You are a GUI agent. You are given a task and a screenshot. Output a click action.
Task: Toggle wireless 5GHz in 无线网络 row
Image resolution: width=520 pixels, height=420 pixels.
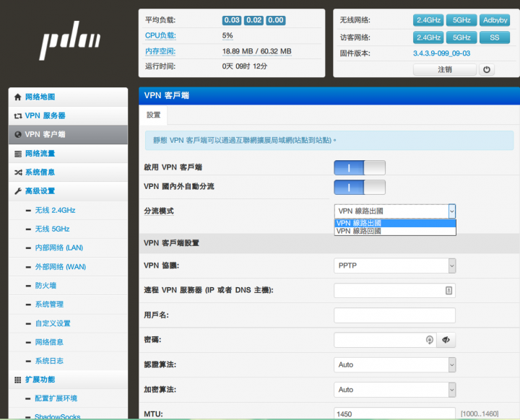coord(461,20)
